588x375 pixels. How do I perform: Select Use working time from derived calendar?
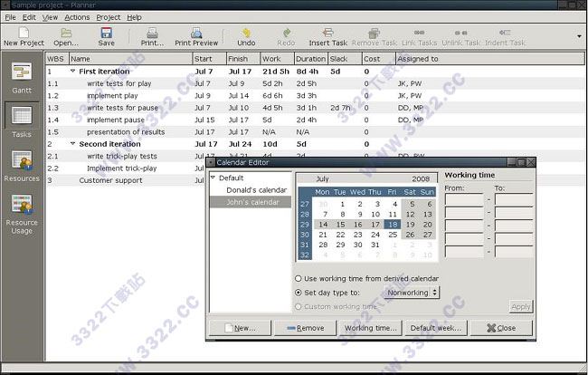(x=299, y=278)
